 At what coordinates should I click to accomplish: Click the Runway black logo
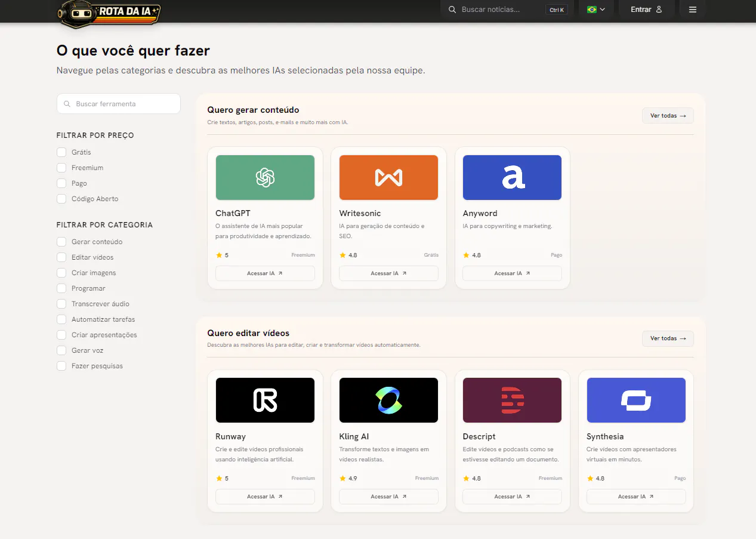265,400
